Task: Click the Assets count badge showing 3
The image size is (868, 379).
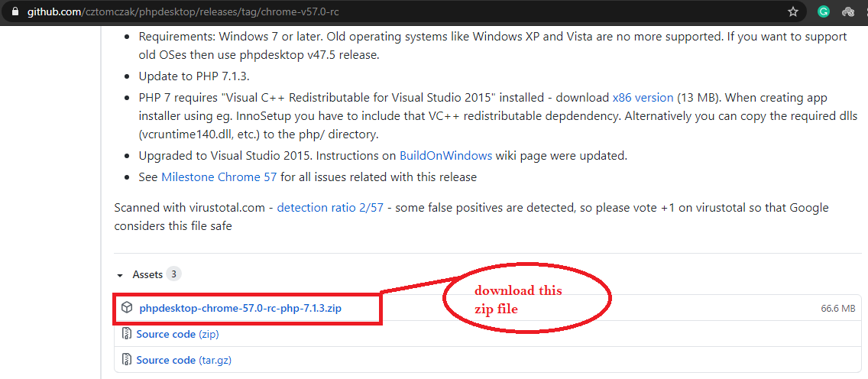Action: click(x=173, y=274)
